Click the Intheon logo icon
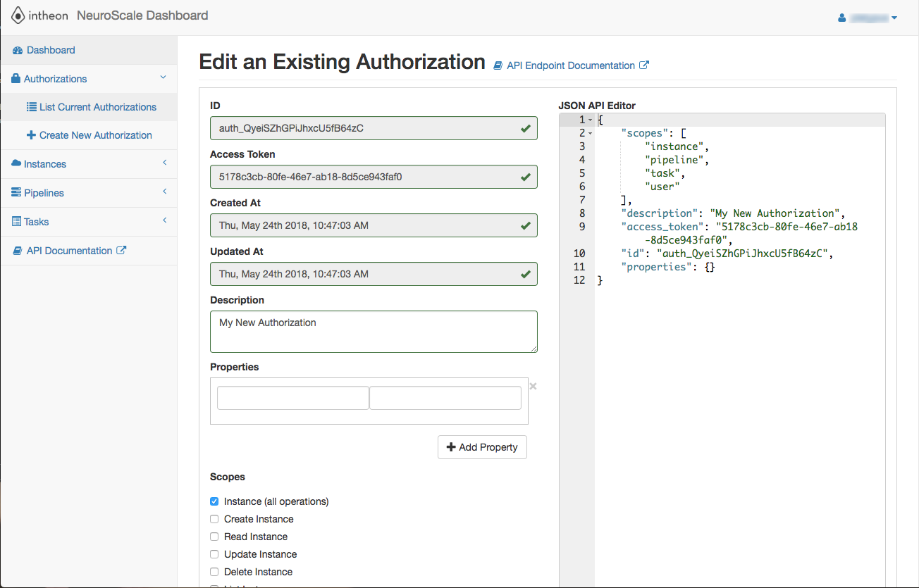 tap(18, 15)
